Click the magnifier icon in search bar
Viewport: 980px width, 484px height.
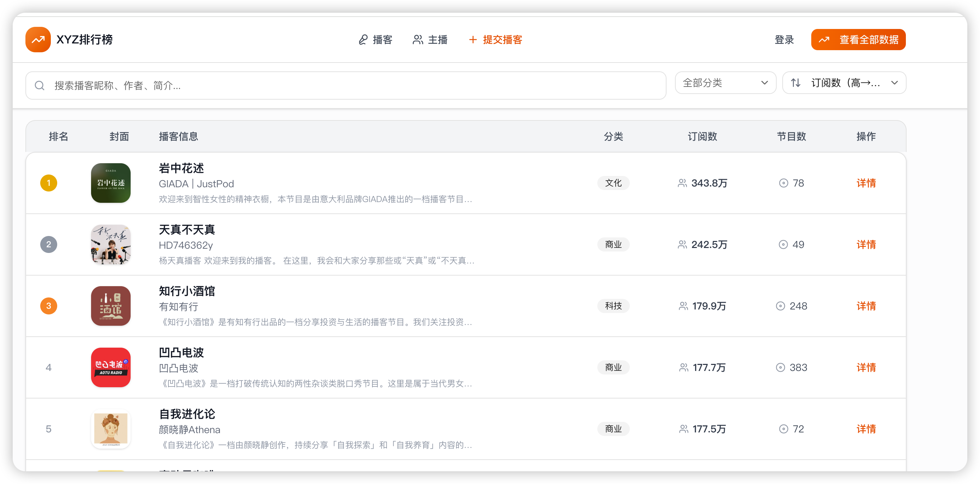pos(40,85)
